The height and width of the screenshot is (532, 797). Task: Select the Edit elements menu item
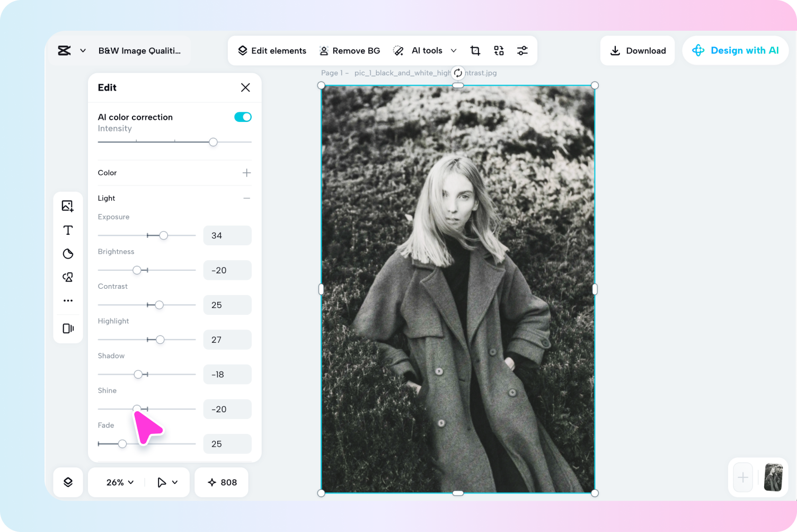272,50
